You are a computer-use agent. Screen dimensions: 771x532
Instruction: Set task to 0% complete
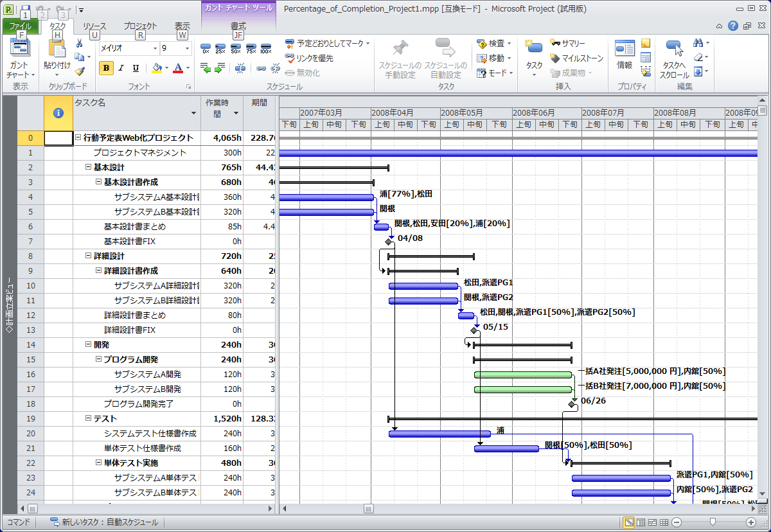[x=206, y=48]
